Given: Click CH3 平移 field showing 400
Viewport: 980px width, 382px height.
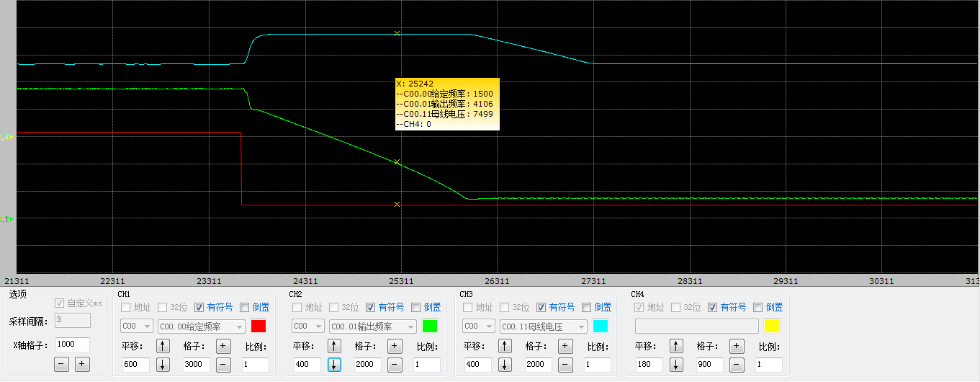Looking at the screenshot, I should [x=477, y=365].
